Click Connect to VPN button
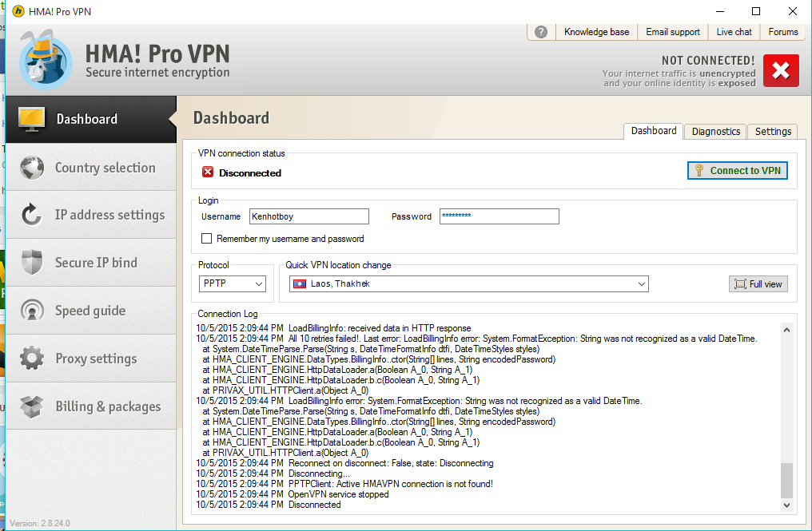The width and height of the screenshot is (812, 531). [738, 171]
